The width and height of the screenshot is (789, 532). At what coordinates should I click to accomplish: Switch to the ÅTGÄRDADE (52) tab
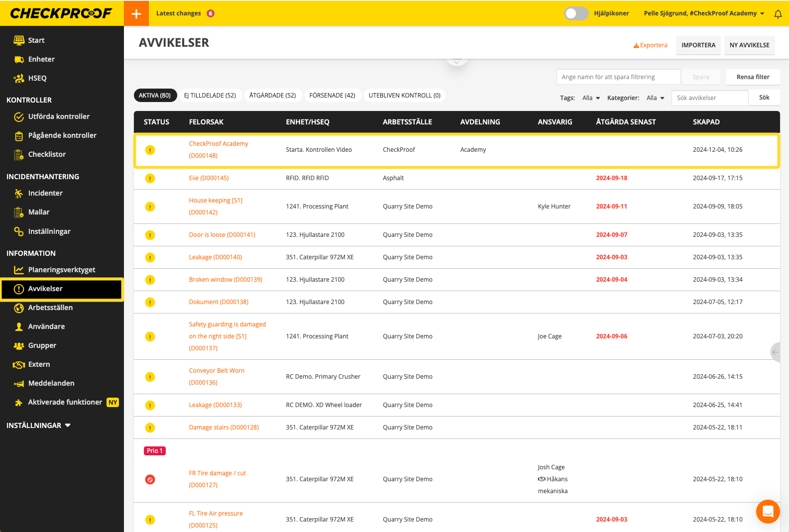point(272,96)
